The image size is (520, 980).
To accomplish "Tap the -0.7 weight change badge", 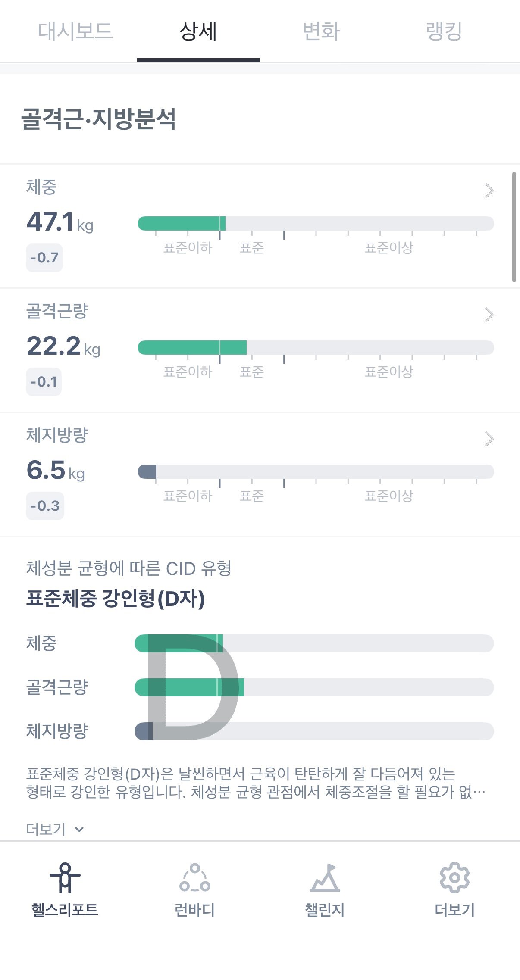I will tap(44, 258).
